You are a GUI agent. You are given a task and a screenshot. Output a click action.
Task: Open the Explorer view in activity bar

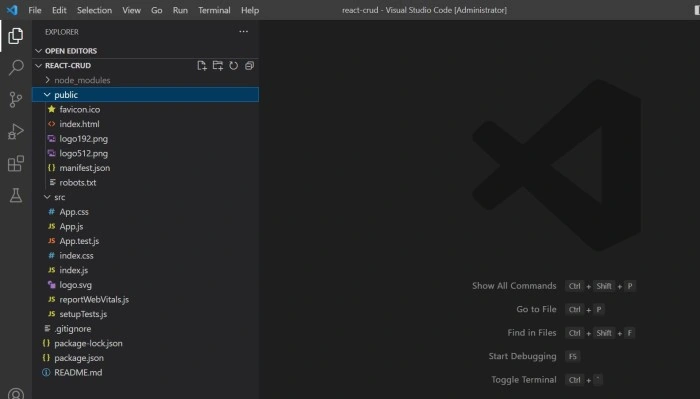point(16,36)
